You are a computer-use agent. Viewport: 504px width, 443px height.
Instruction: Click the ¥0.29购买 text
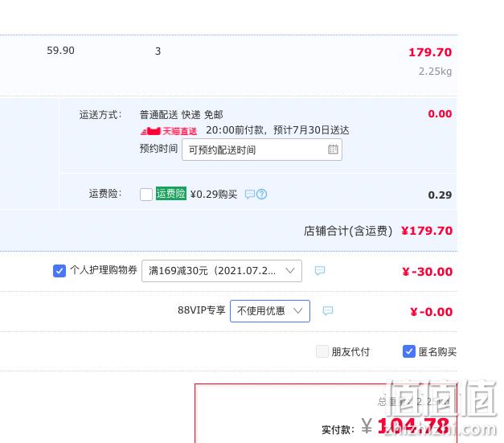click(x=214, y=195)
